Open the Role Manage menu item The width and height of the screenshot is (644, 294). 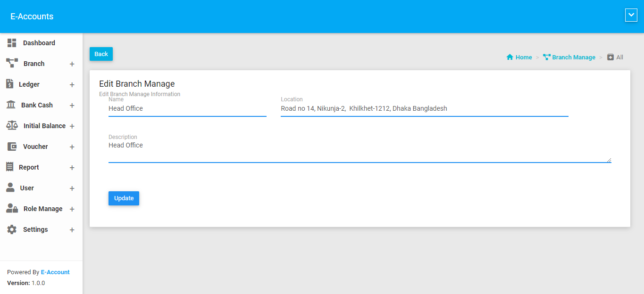tap(42, 209)
